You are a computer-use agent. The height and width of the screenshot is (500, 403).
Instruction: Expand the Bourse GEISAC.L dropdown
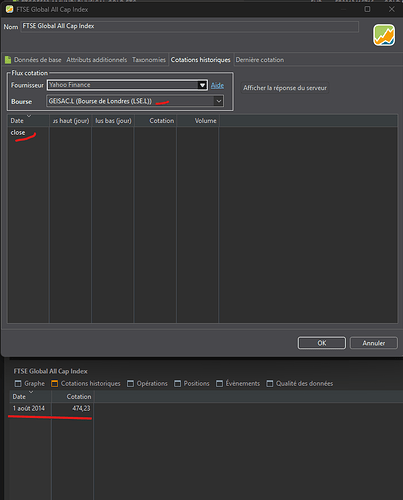[x=135, y=101]
